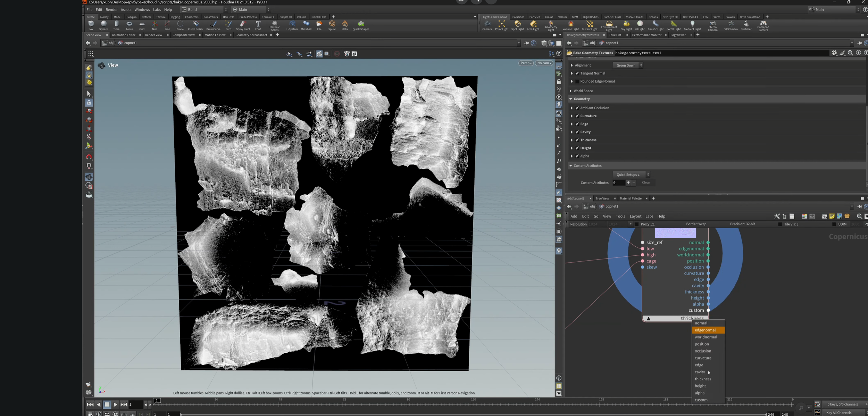Click the Spiral shelf tool

[332, 25]
